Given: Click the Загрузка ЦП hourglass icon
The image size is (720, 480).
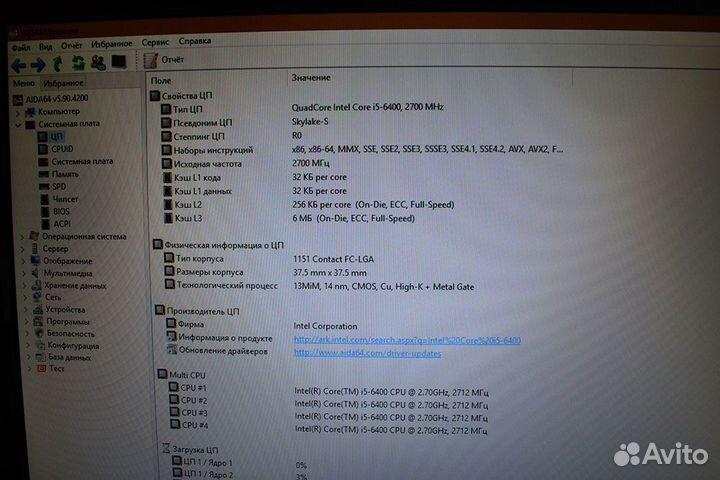Looking at the screenshot, I should click(x=166, y=448).
